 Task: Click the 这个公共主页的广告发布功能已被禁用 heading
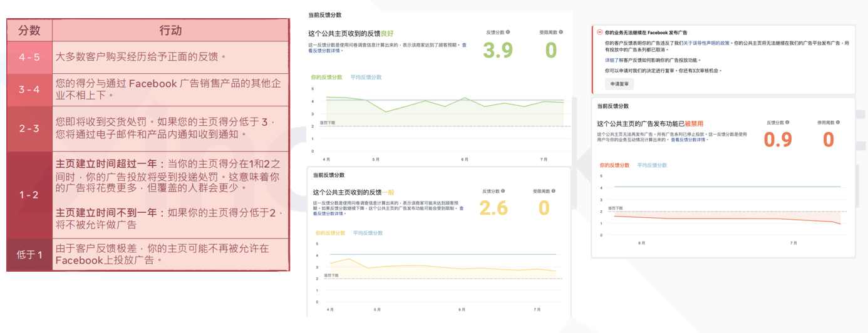650,124
